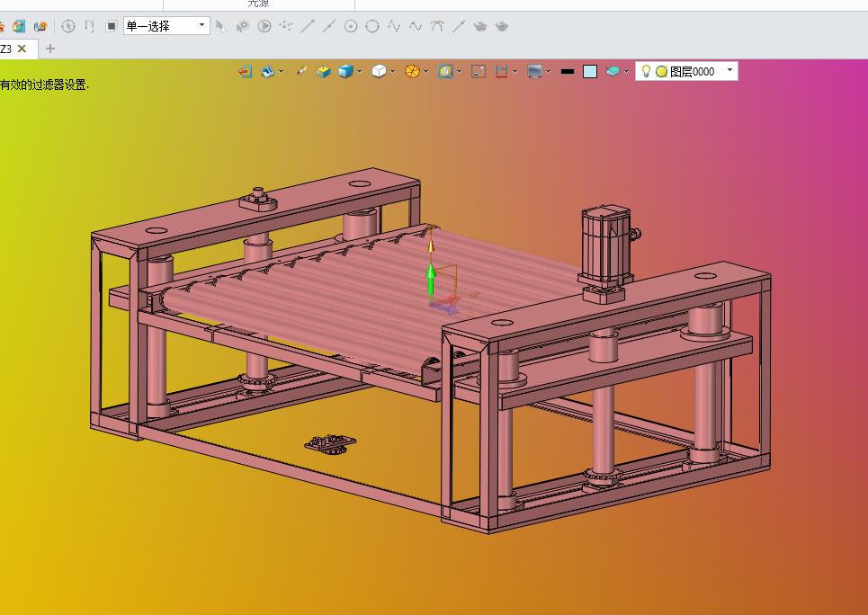
Task: Click the grey square frame icon
Action: (x=479, y=71)
